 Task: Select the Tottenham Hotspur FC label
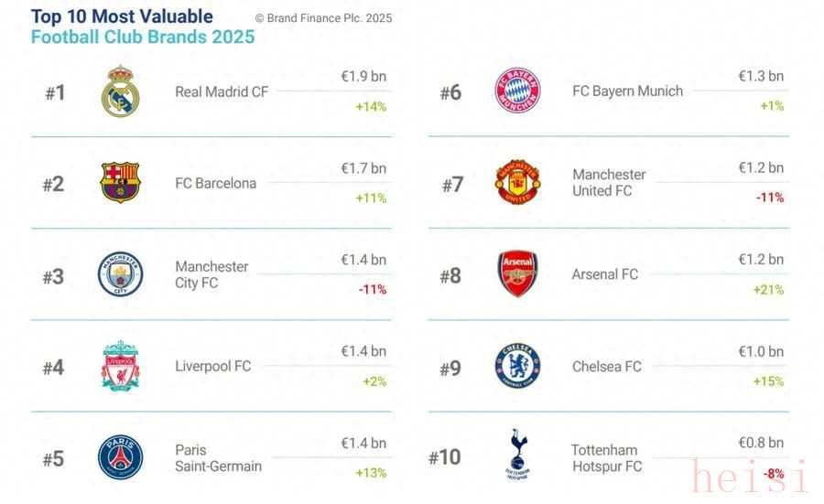point(607,458)
